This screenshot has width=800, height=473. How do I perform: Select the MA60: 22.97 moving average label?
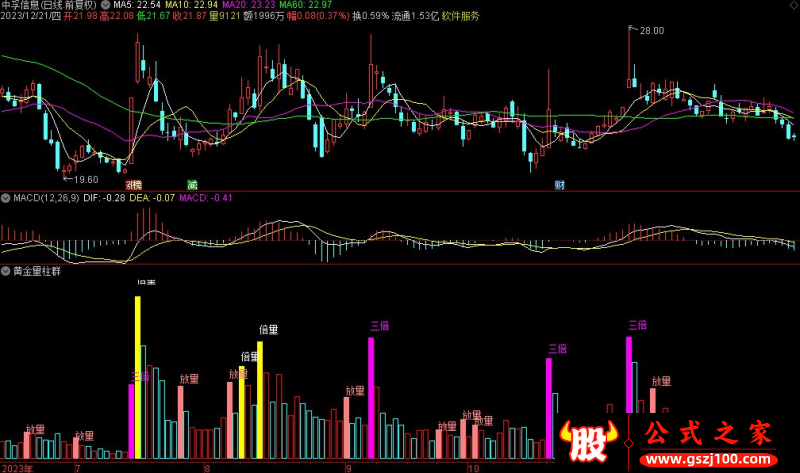click(x=306, y=5)
